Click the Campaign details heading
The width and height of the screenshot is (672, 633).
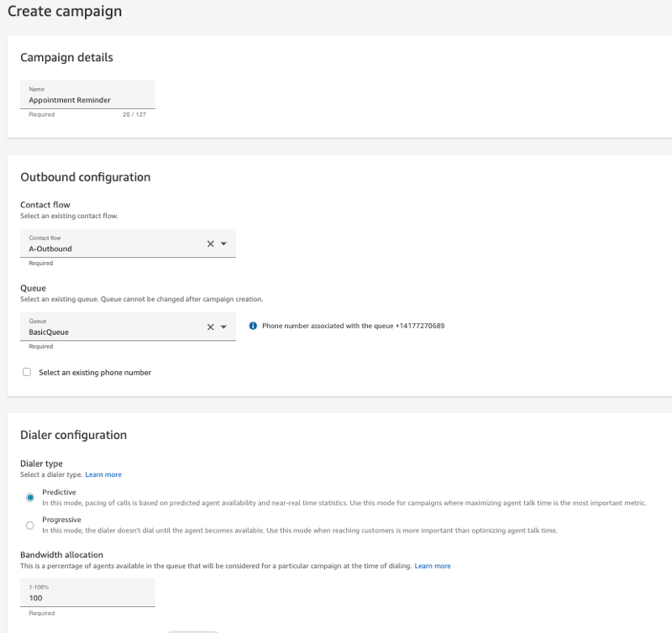click(x=66, y=58)
